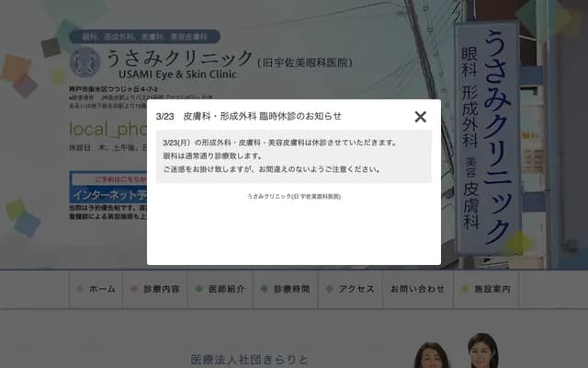Click the rabbit clinic logo icon
This screenshot has width=588, height=368.
[x=83, y=61]
